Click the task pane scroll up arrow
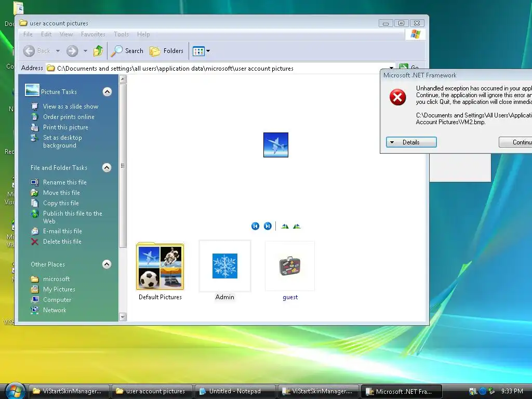Viewport: 532px width, 399px height. point(123,79)
